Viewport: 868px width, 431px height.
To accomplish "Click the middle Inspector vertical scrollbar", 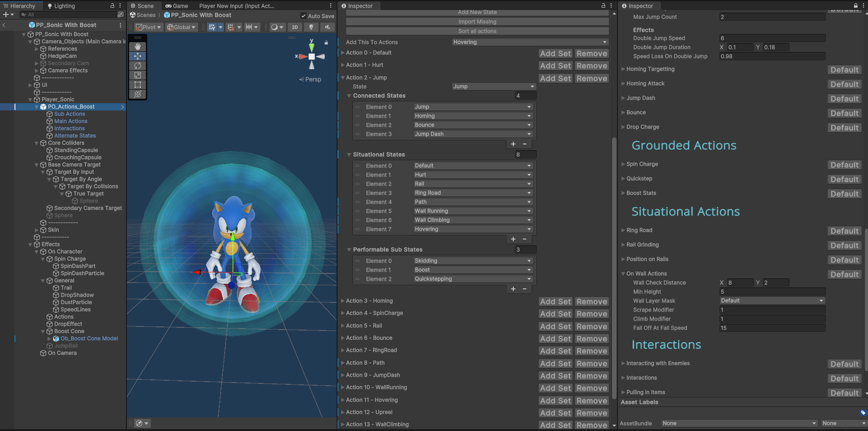I will (x=614, y=267).
